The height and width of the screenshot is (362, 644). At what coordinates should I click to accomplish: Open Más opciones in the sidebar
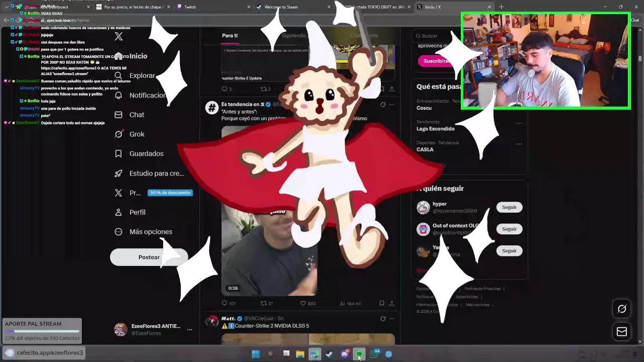(143, 232)
